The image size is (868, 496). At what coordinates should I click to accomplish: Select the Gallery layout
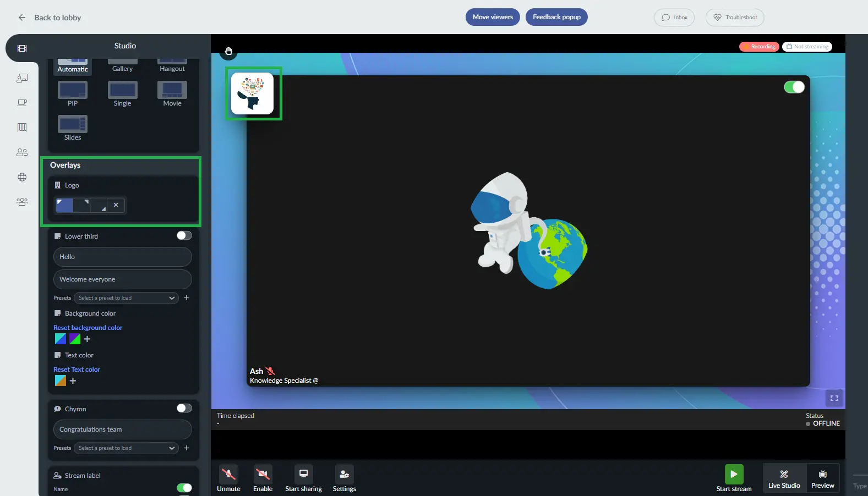122,66
